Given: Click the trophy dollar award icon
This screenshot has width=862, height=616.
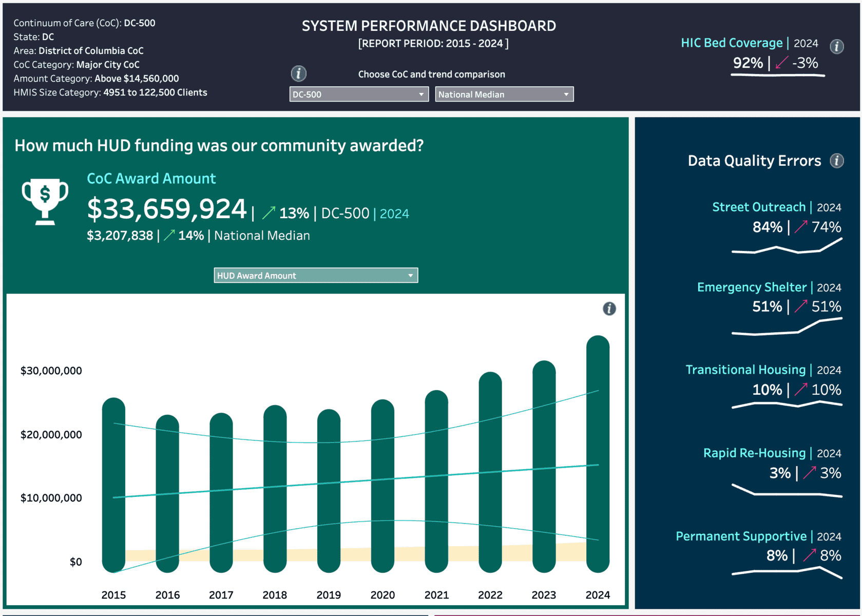Looking at the screenshot, I should point(45,201).
